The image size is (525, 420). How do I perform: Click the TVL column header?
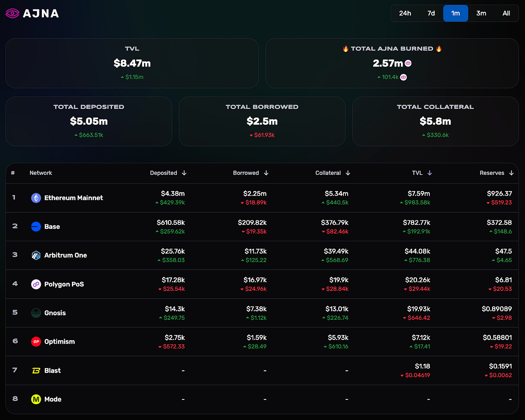click(417, 173)
